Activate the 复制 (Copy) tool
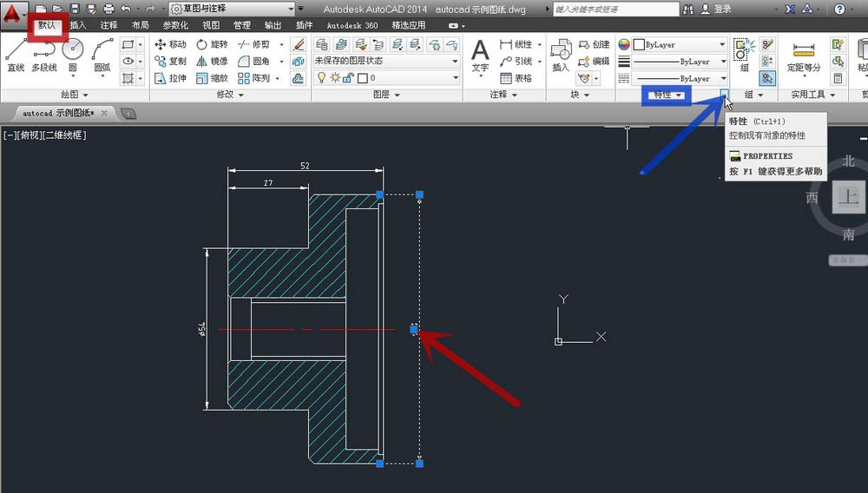 coord(170,61)
